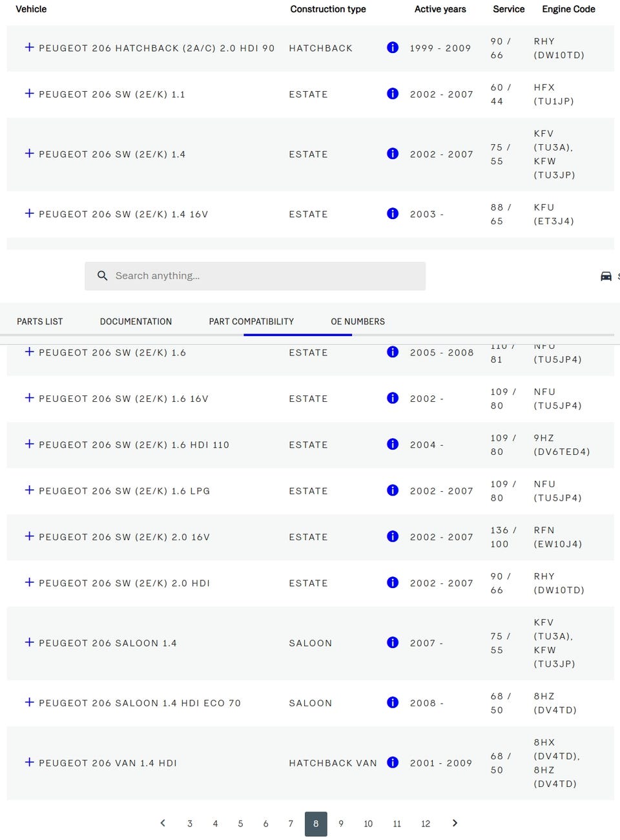Open info icon for 206 SW 1.1
This screenshot has height=840, width=620.
tap(393, 94)
